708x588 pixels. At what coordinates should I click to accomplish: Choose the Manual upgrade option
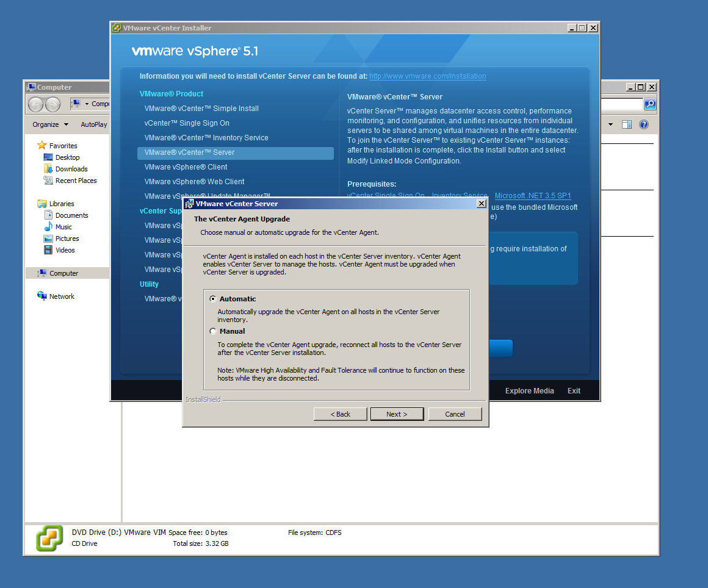click(x=213, y=331)
